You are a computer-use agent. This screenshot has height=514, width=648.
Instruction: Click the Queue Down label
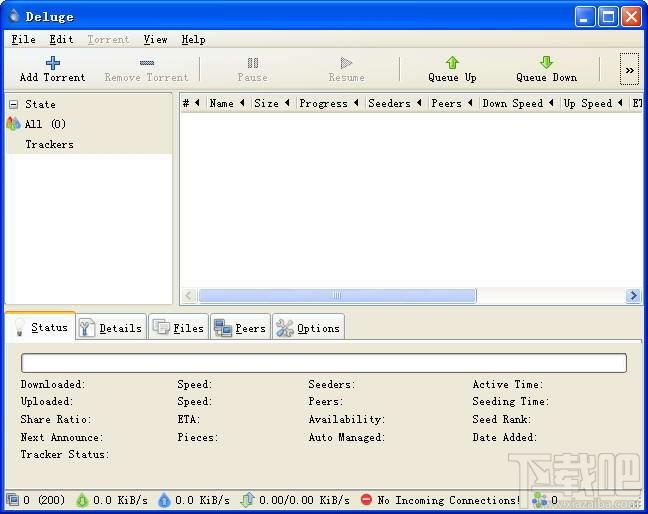point(546,78)
